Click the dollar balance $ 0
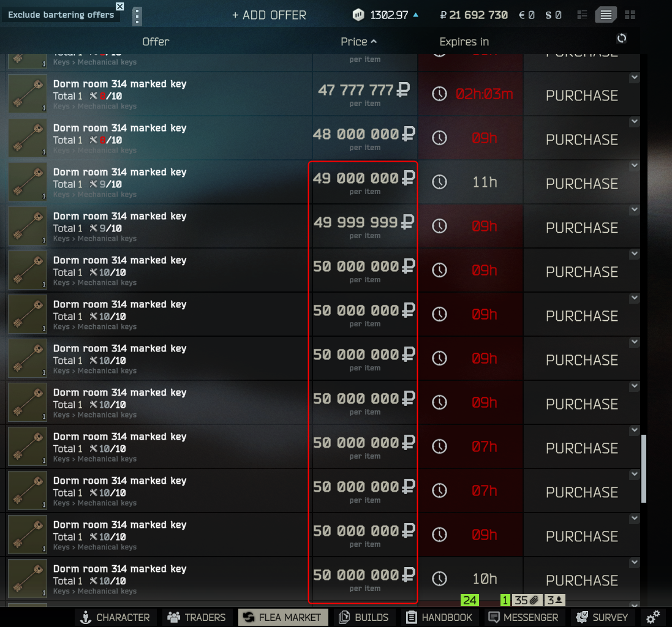Image resolution: width=672 pixels, height=627 pixels. tap(553, 15)
